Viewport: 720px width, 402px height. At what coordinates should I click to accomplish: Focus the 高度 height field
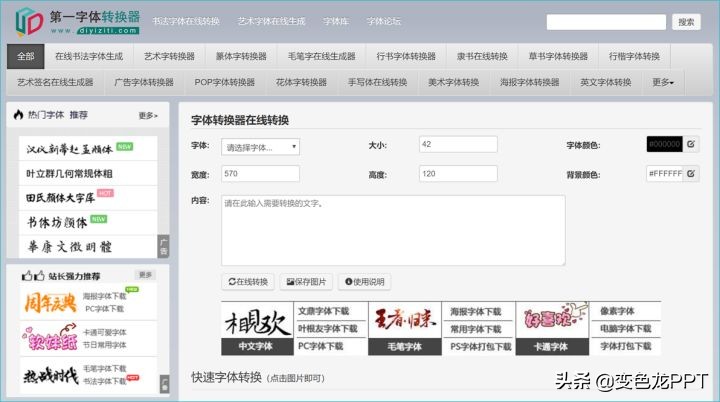458,174
